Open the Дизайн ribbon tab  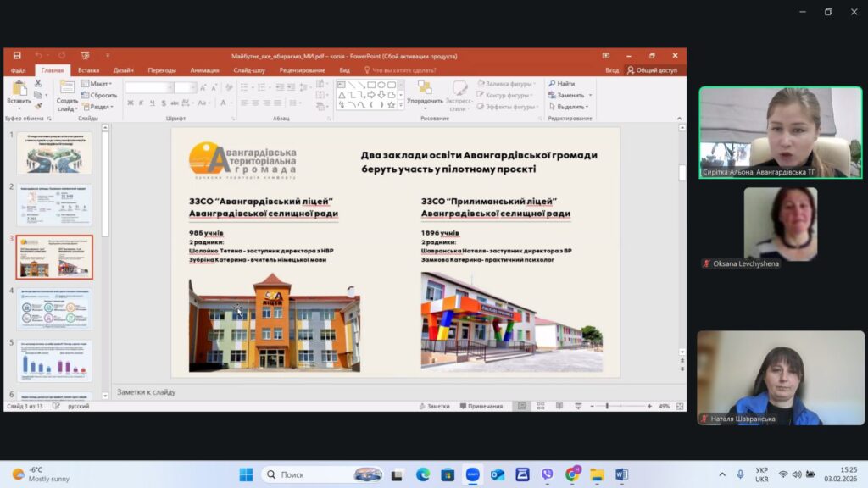coord(123,70)
